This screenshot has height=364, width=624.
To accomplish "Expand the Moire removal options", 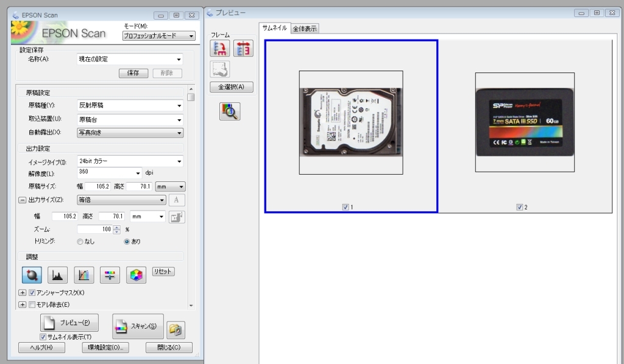I will [23, 305].
